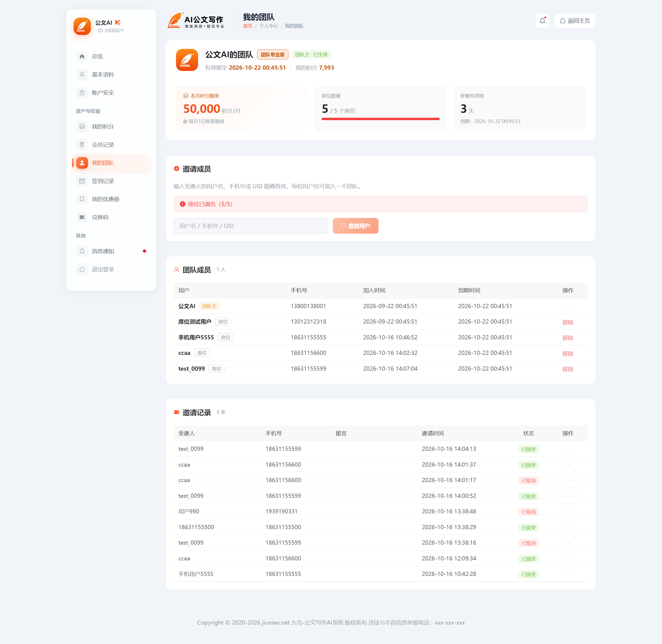The height and width of the screenshot is (644, 662).
Task: Click the 团队专业版 badge
Action: (x=272, y=54)
